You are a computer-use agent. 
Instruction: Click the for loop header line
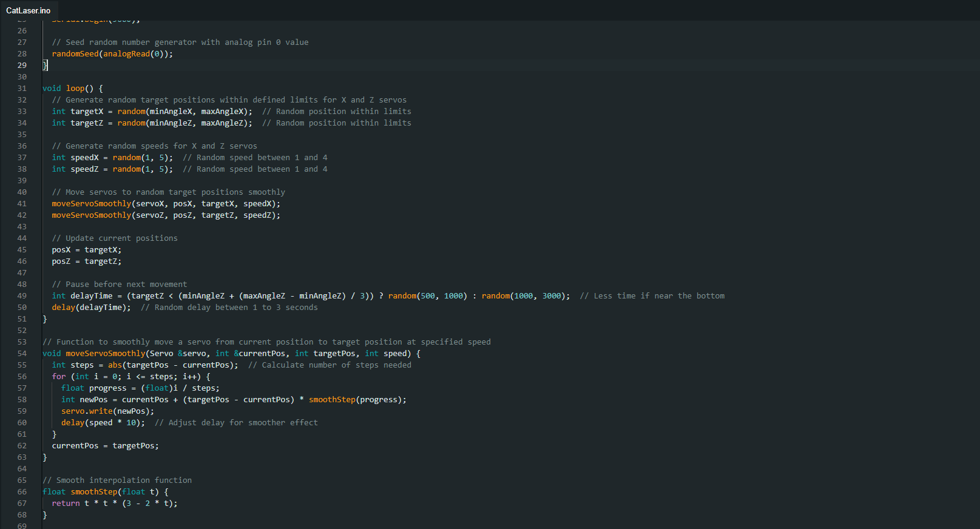coord(131,377)
